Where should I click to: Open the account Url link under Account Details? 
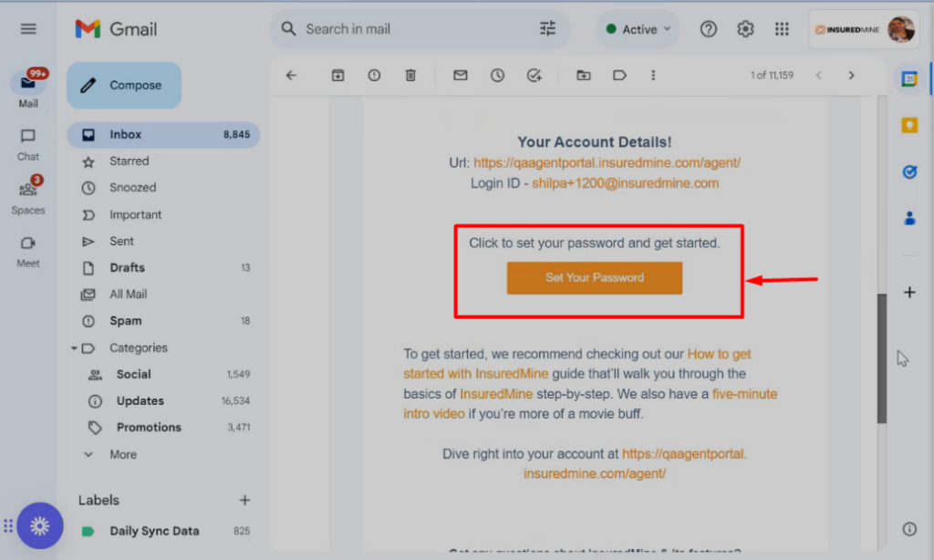607,162
